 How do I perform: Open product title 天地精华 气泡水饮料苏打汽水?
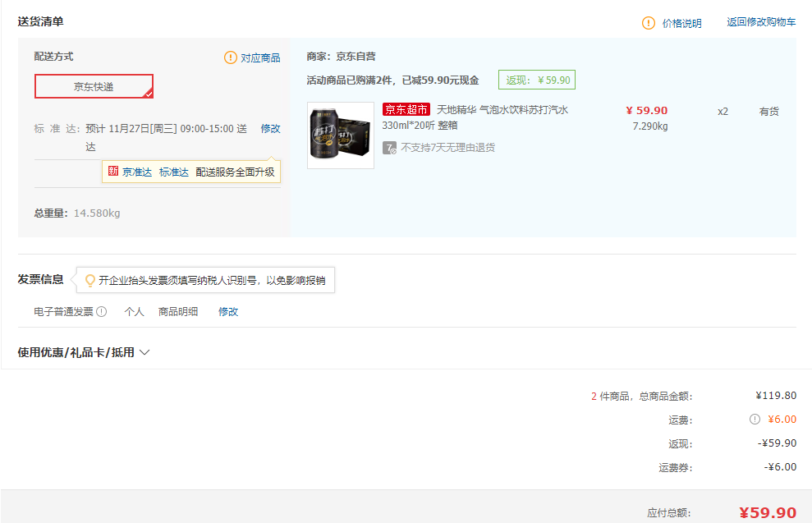coord(502,110)
